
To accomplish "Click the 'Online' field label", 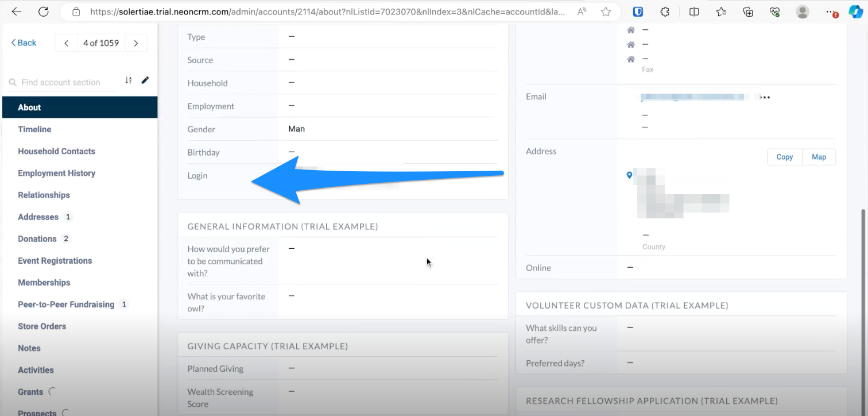I will point(538,268).
